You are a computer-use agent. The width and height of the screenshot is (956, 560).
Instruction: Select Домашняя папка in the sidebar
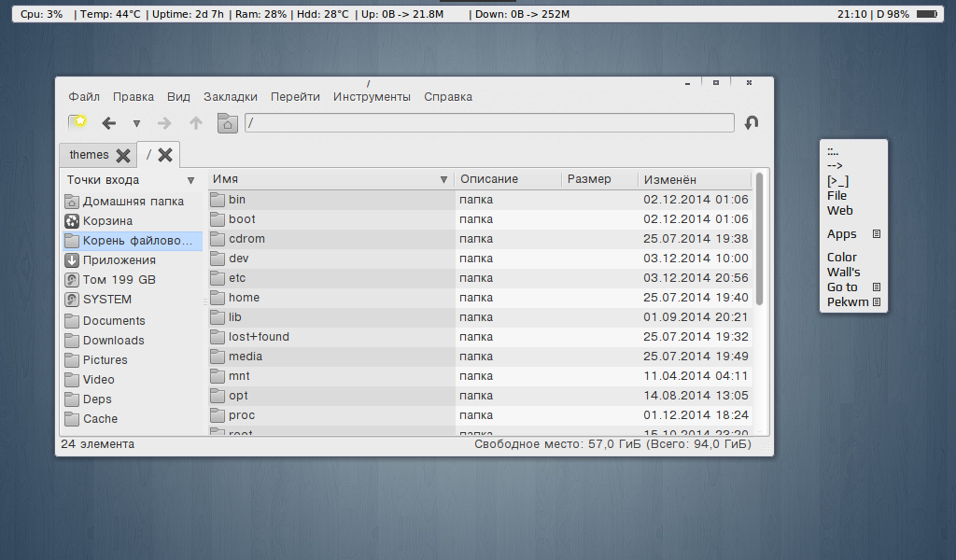point(133,201)
